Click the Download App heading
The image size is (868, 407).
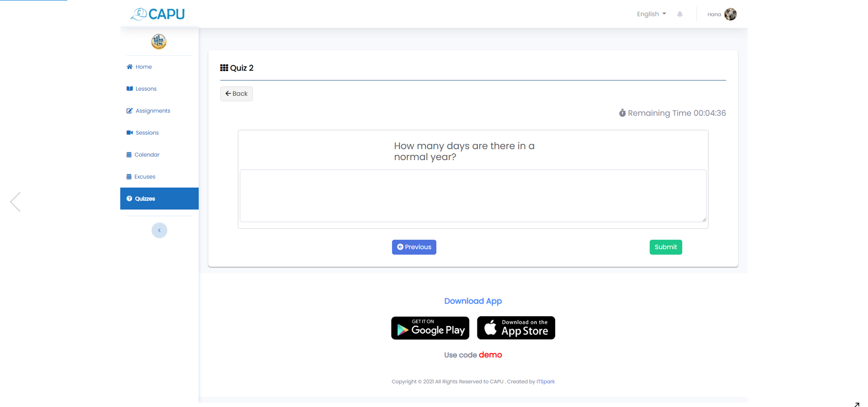point(473,301)
